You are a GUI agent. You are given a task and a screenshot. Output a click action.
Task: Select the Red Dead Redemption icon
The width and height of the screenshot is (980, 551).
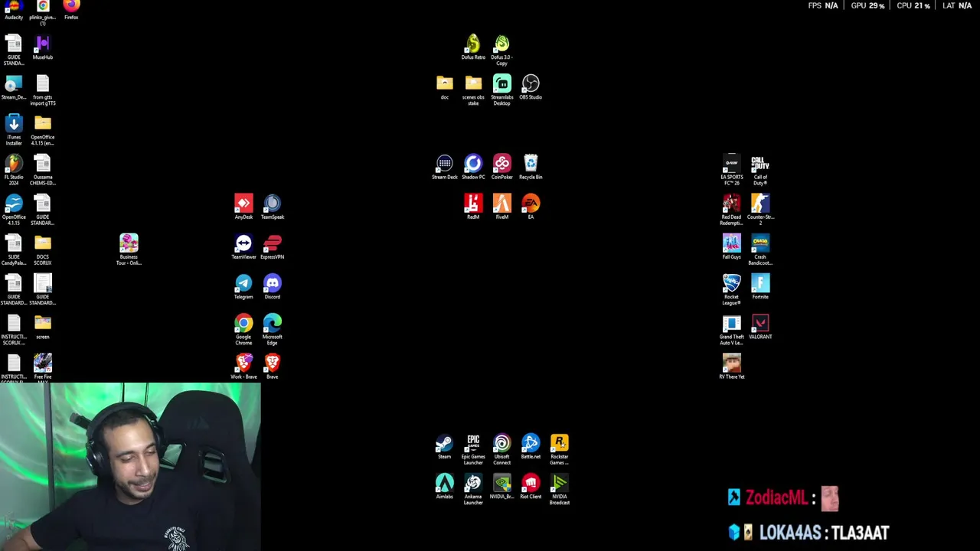[732, 209]
